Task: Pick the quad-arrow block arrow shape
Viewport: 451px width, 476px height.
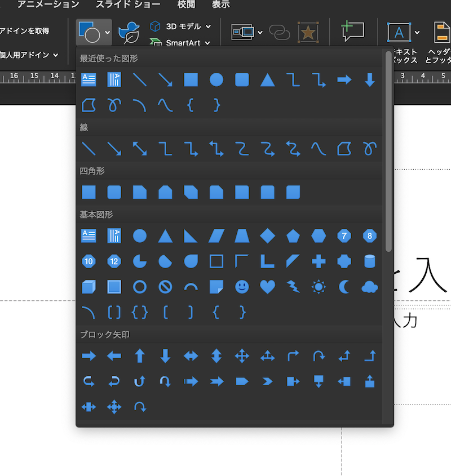Action: click(242, 356)
